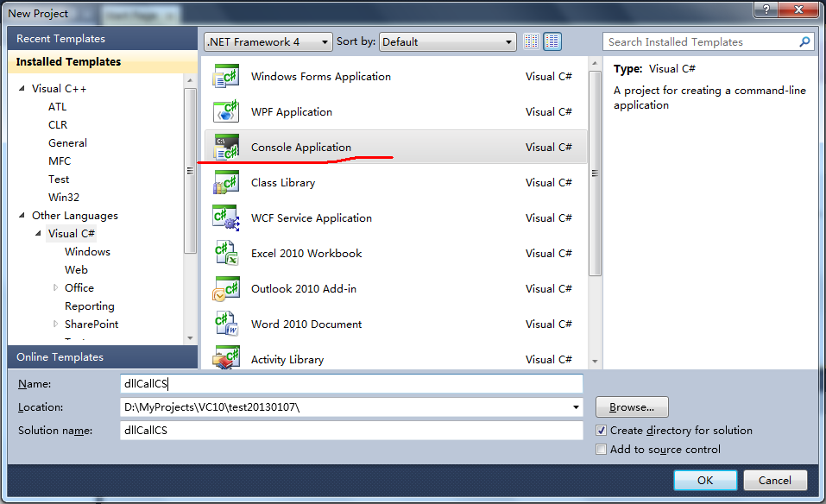Viewport: 826px width, 504px height.
Task: Select the Class Library template icon
Action: click(x=226, y=182)
